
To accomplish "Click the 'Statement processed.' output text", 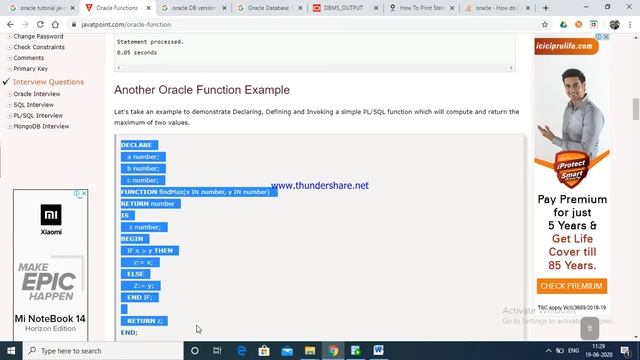I will point(150,42).
